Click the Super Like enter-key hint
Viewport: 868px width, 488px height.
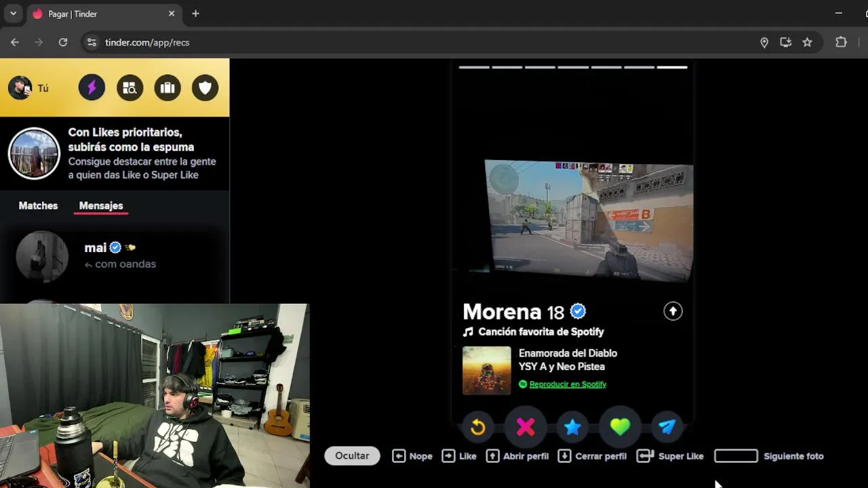670,456
